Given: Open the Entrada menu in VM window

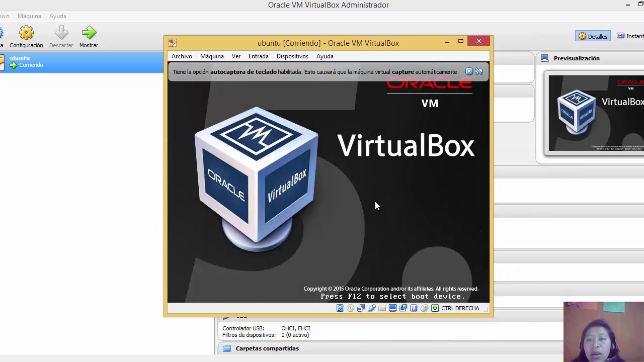Looking at the screenshot, I should [x=259, y=56].
